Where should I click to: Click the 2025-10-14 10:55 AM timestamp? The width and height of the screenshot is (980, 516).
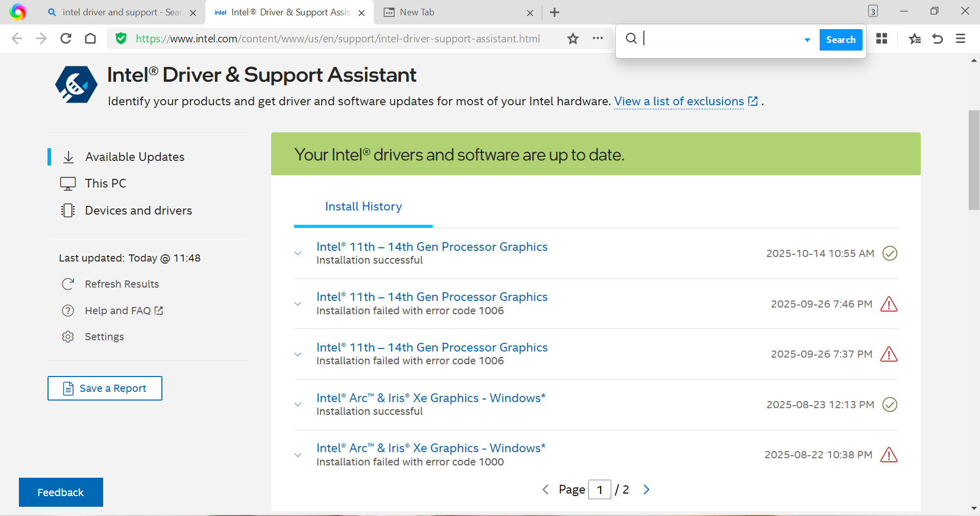click(x=820, y=253)
